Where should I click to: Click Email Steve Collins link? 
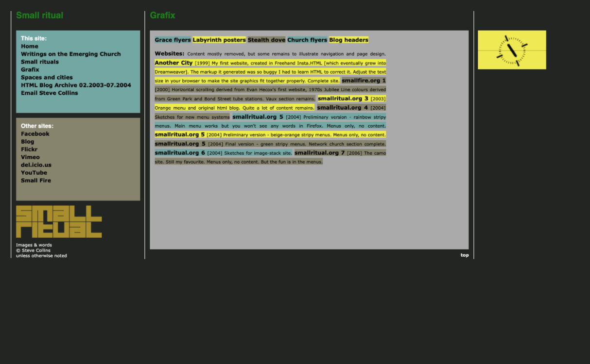point(49,93)
